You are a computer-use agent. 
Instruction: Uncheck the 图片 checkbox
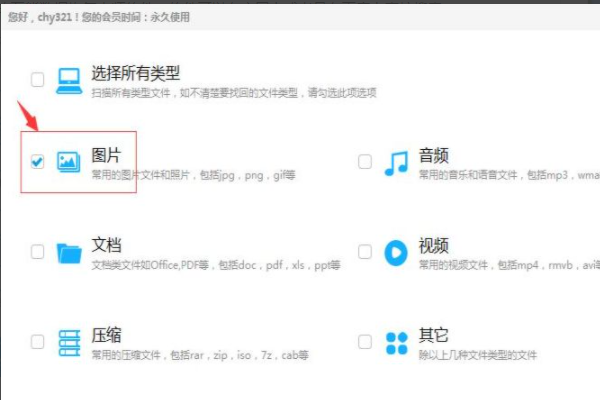tap(38, 162)
